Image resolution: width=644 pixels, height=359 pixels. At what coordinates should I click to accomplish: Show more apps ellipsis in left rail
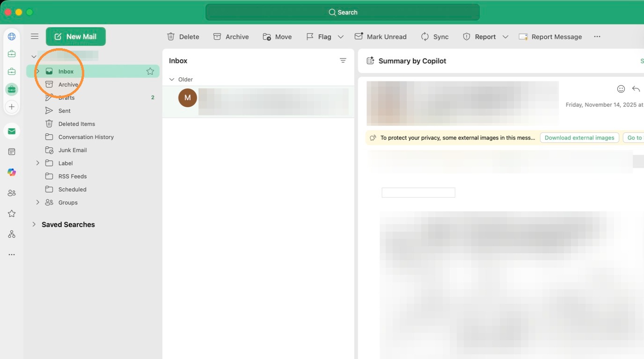pos(12,255)
